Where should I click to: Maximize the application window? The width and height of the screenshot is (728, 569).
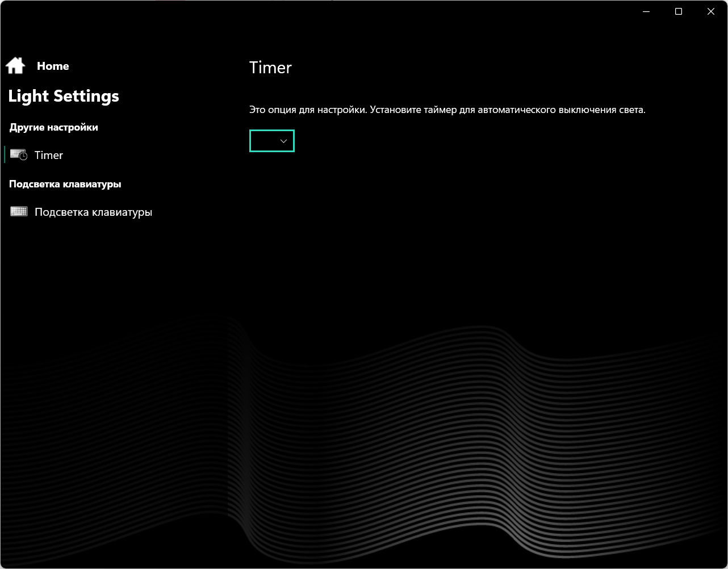point(679,11)
